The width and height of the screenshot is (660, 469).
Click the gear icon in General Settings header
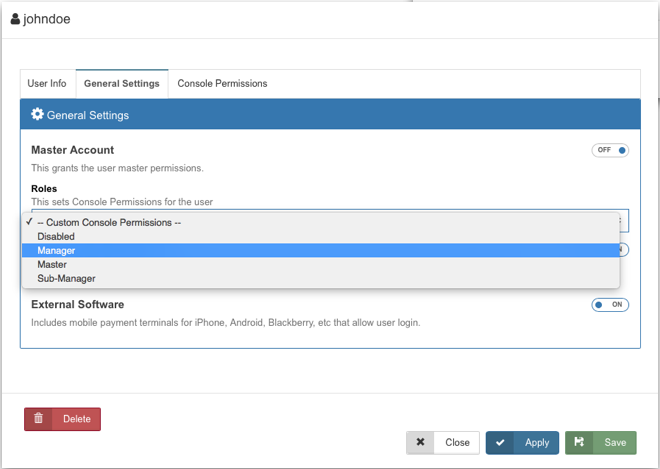(x=38, y=115)
